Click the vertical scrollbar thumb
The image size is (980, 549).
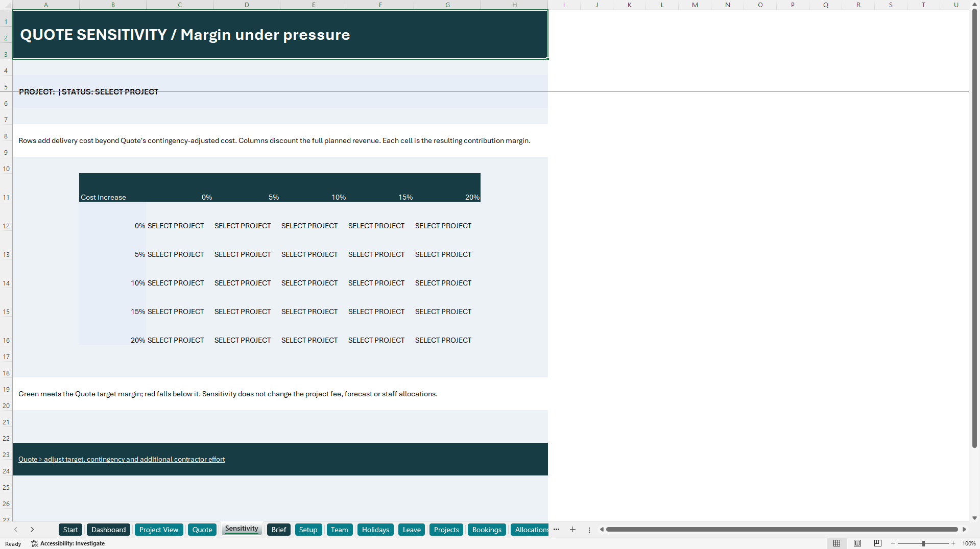[974, 229]
